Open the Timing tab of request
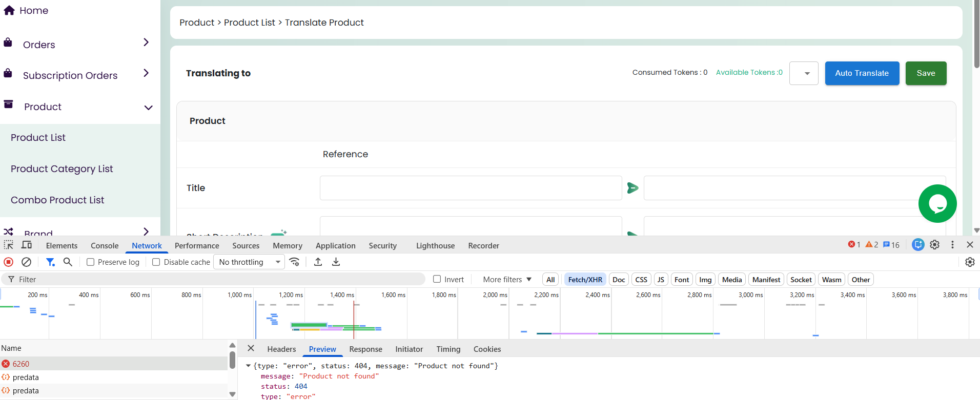Viewport: 980px width, 400px height. pos(448,349)
